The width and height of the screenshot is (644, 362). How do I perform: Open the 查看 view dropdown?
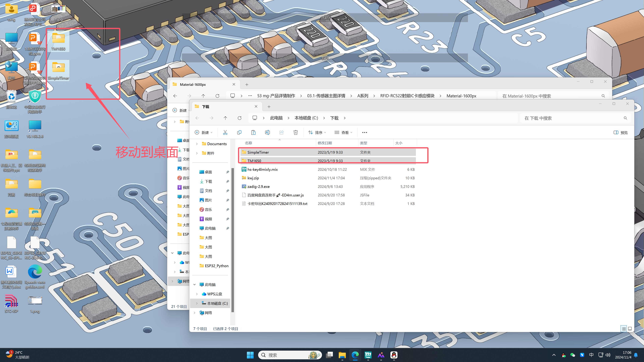(x=343, y=132)
